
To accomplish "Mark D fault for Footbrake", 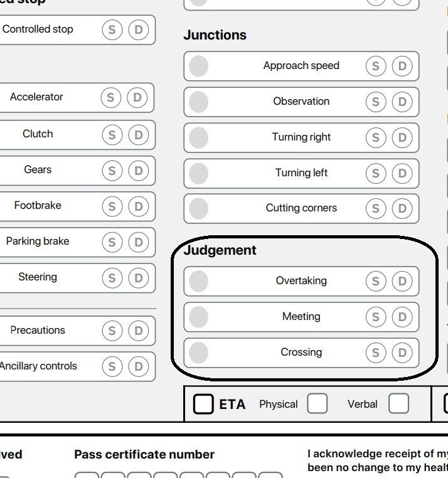I will (x=138, y=206).
